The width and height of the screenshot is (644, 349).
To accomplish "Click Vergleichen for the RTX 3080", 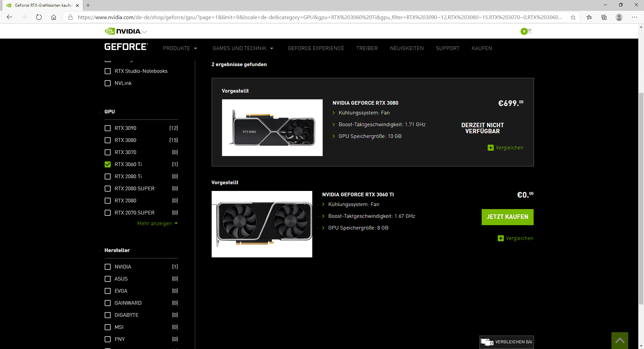I will point(509,148).
